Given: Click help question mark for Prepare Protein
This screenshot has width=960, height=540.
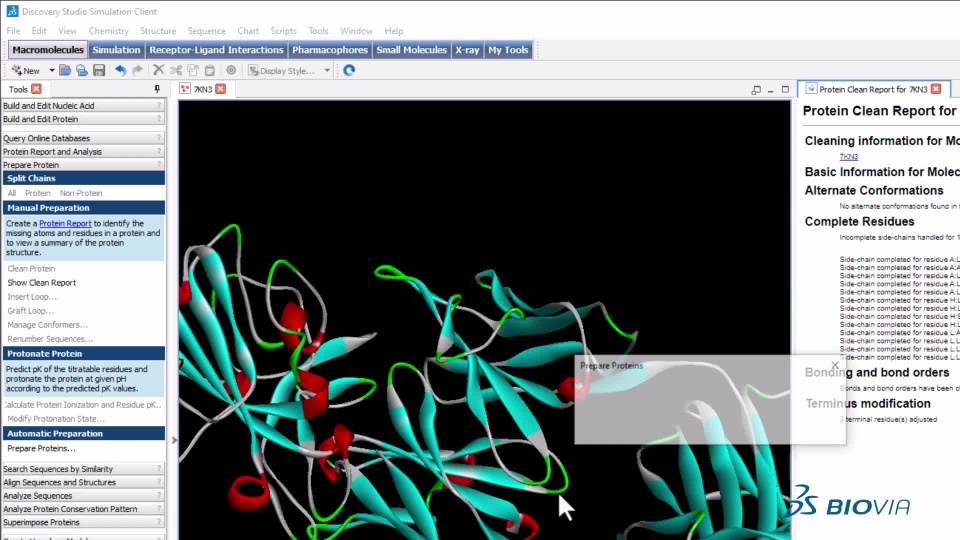Looking at the screenshot, I should pyautogui.click(x=159, y=165).
